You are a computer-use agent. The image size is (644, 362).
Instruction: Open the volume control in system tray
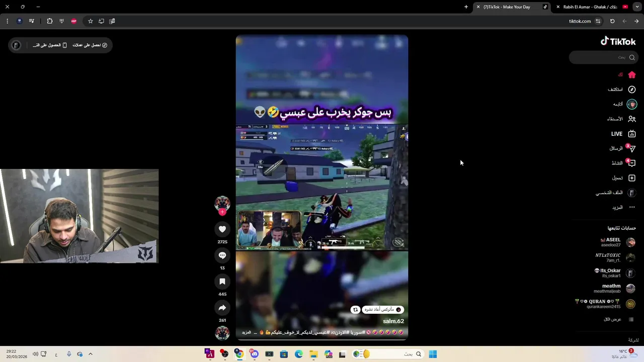(35, 354)
